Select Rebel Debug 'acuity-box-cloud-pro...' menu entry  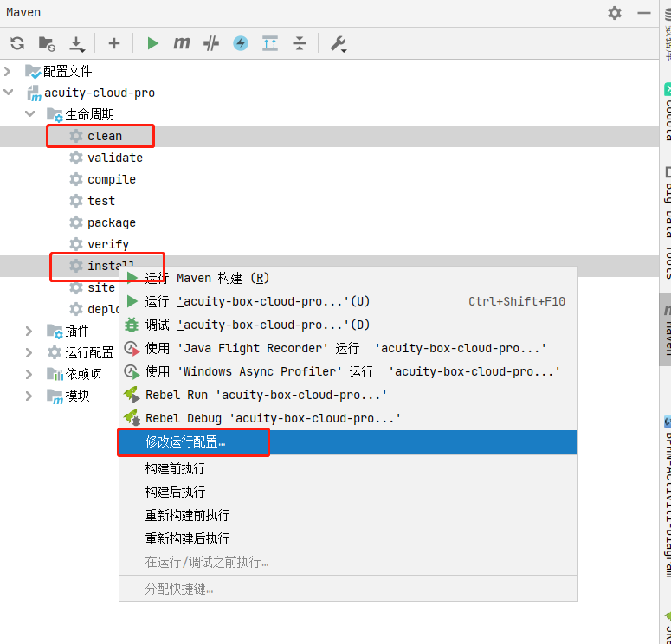click(x=273, y=418)
